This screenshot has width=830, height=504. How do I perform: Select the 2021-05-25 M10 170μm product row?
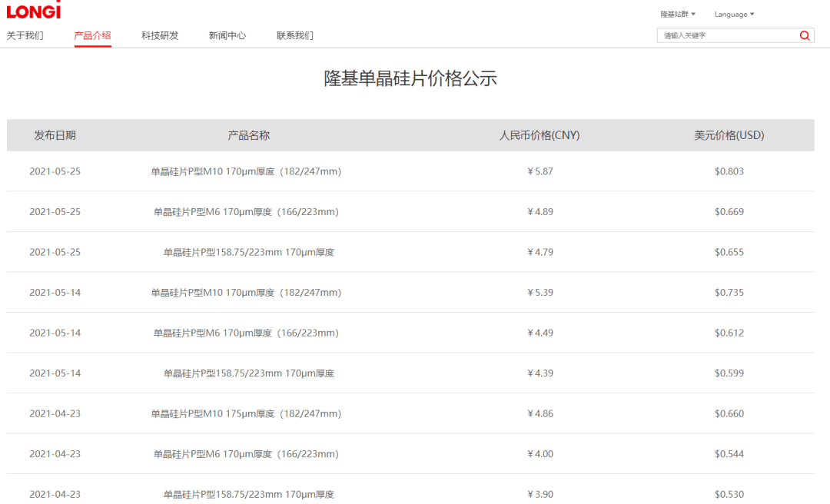[246, 171]
